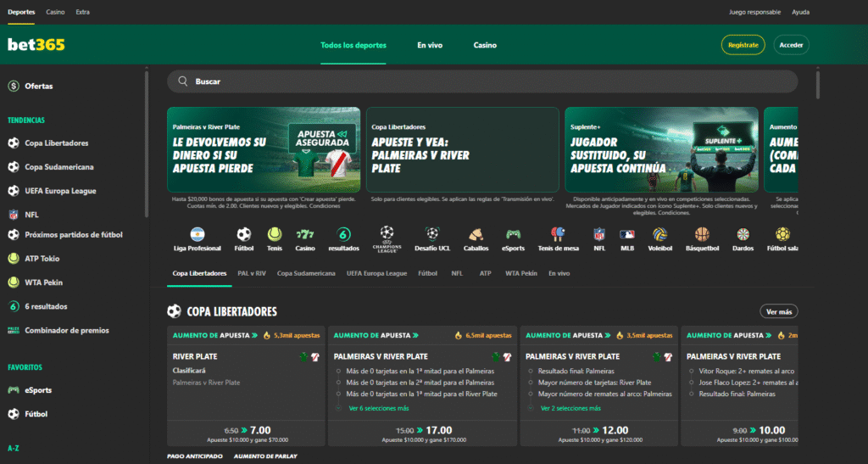Click the Regístrate button
868x464 pixels.
pos(743,45)
